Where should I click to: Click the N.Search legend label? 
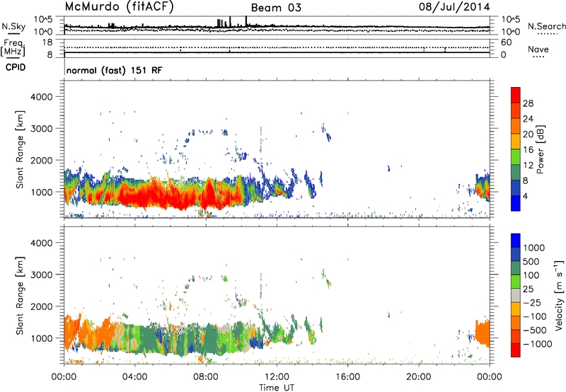click(x=546, y=26)
